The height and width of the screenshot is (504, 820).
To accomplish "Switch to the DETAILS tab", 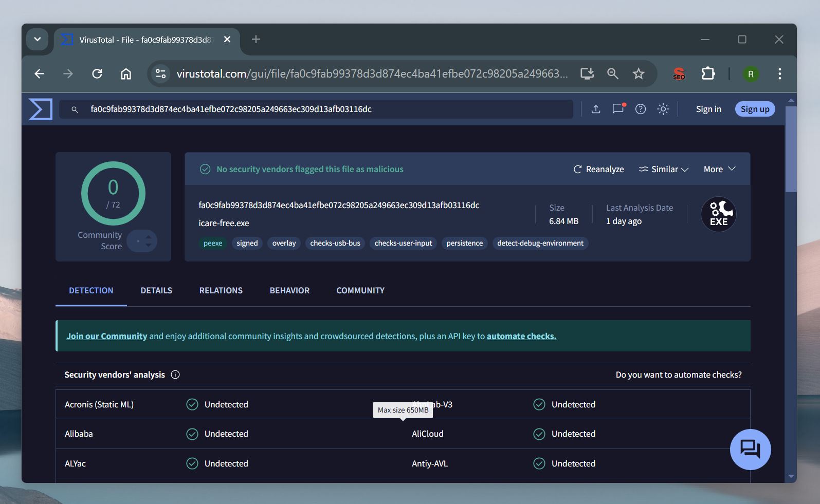I will click(156, 290).
